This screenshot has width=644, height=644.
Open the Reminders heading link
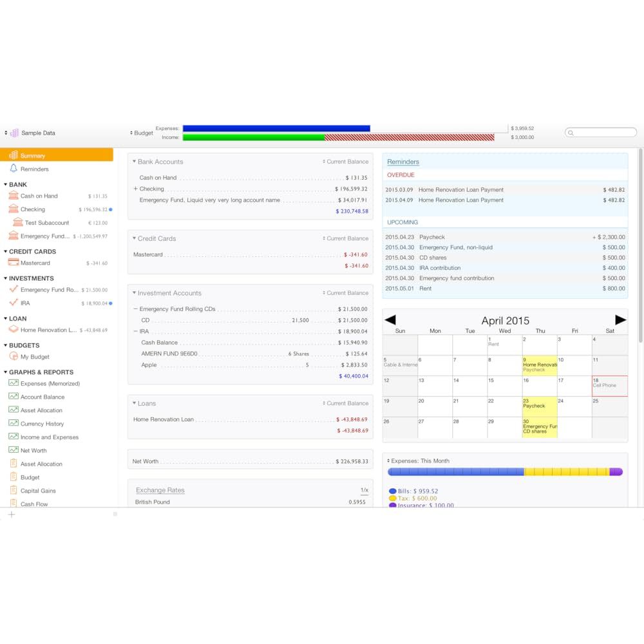(x=403, y=162)
